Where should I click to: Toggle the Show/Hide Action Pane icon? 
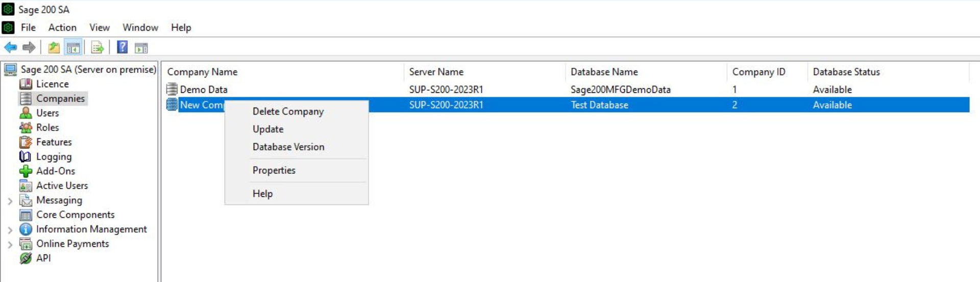(141, 48)
